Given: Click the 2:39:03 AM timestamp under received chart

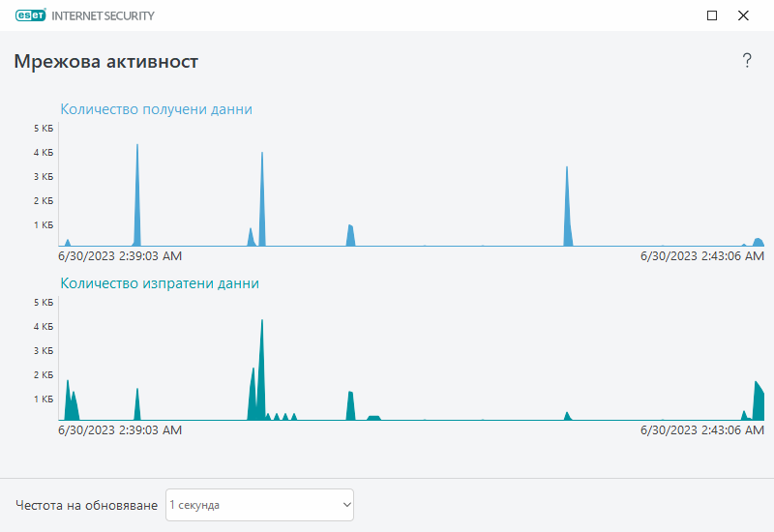Looking at the screenshot, I should (120, 256).
